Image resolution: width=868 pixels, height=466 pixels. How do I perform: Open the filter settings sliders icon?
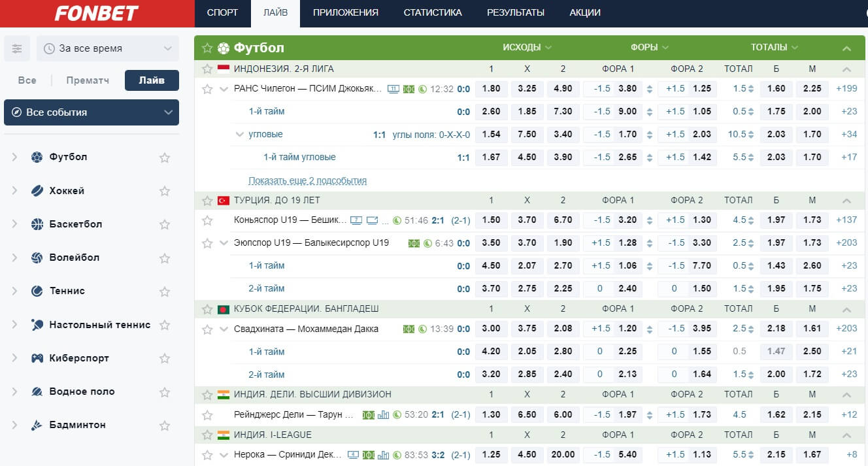tap(17, 48)
